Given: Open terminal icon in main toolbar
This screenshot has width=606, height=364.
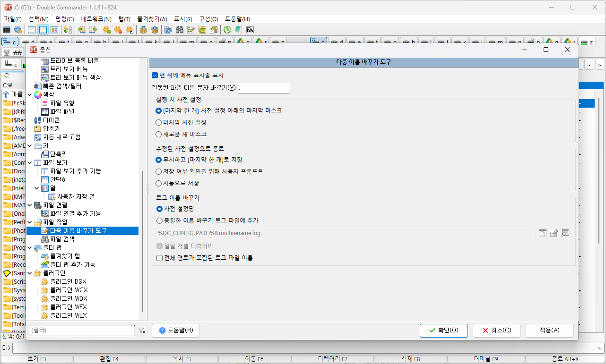Looking at the screenshot, I should pyautogui.click(x=7, y=30).
